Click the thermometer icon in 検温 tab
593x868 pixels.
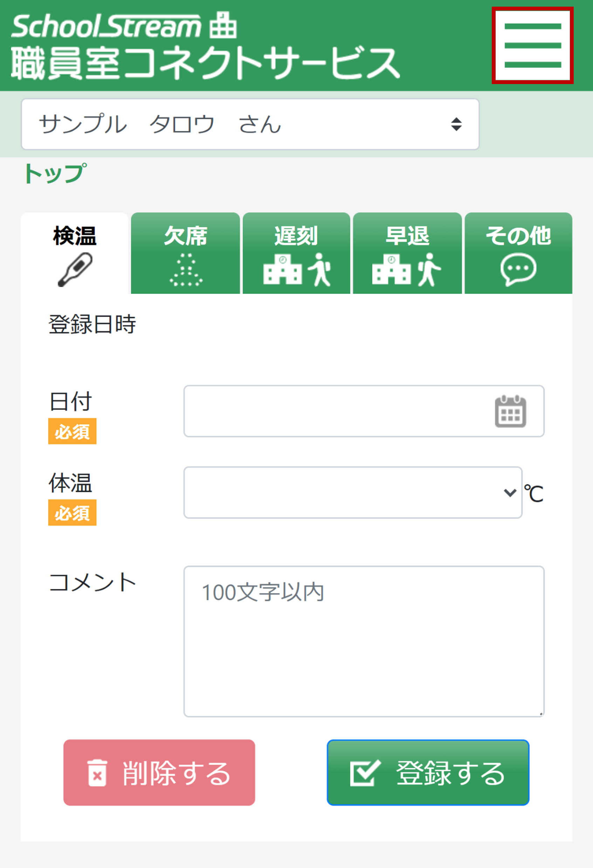click(75, 270)
